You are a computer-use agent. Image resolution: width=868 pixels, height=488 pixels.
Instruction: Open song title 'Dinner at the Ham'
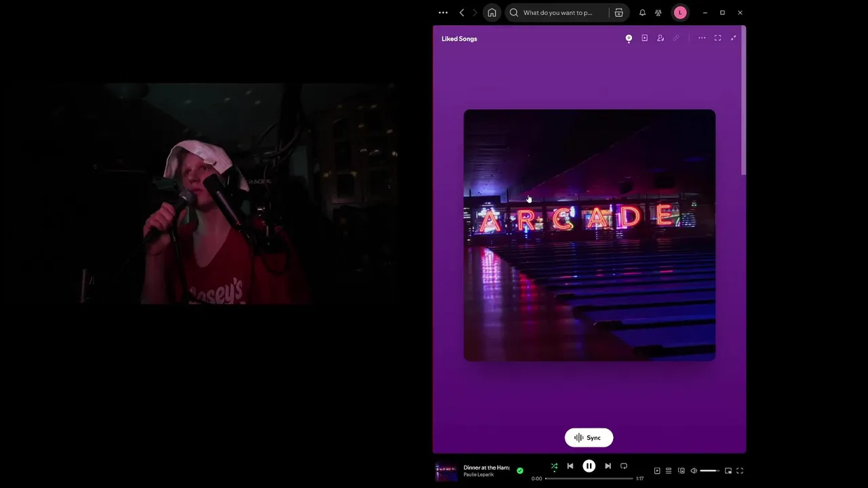486,468
